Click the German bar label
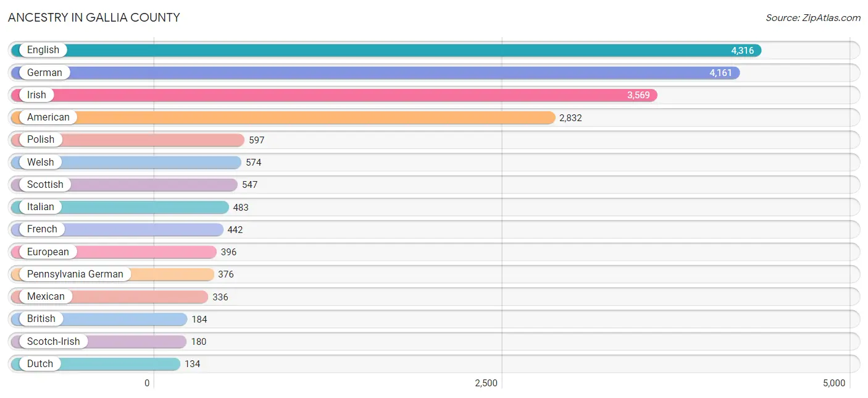 coord(44,72)
